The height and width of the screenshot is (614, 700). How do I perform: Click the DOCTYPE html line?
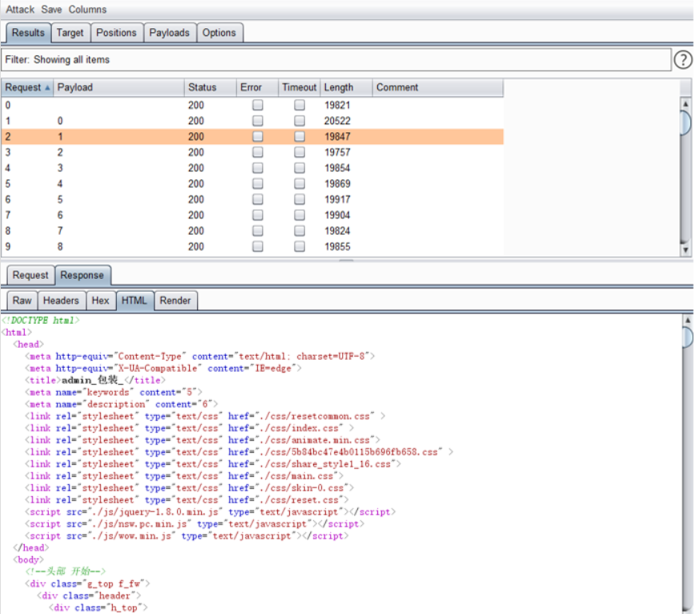coord(41,321)
